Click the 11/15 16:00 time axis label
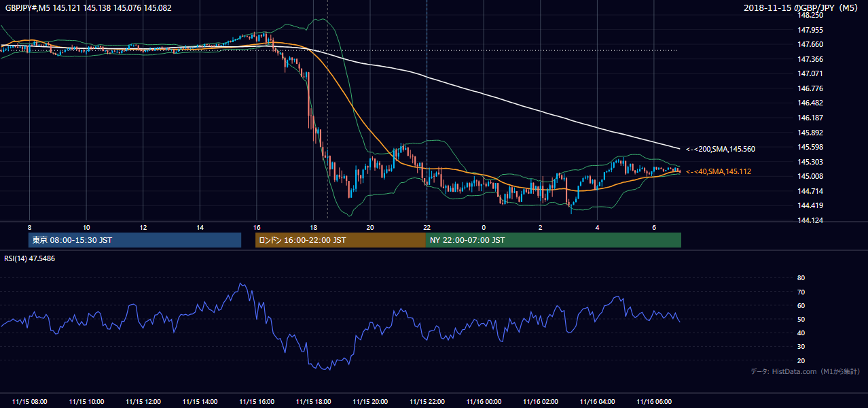868x408 pixels. (x=257, y=402)
